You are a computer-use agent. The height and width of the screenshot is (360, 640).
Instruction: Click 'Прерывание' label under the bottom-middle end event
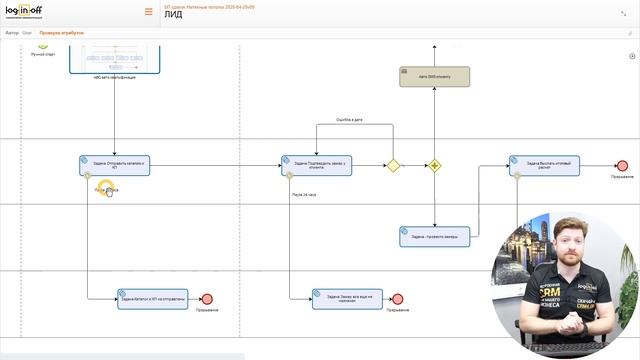coord(398,310)
